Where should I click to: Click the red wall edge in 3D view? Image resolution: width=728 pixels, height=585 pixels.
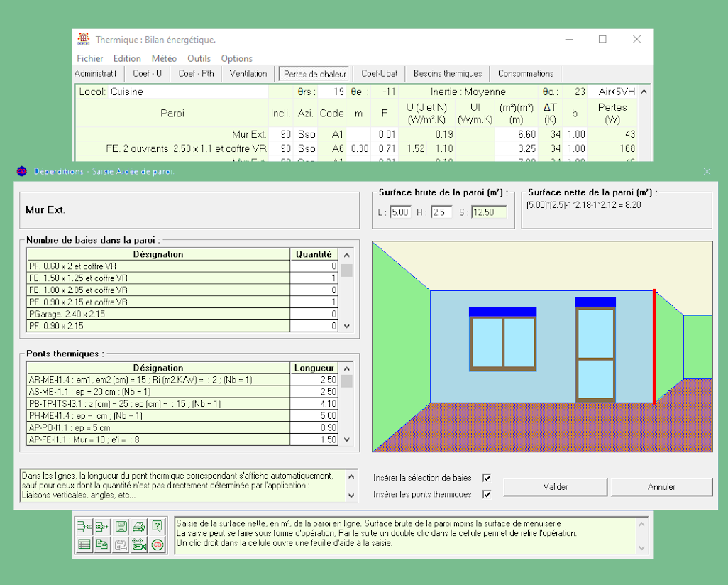tap(654, 346)
